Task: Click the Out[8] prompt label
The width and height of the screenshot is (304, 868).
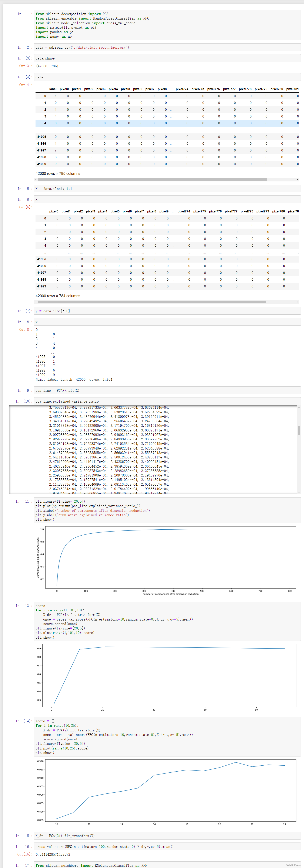Action: pos(26,329)
